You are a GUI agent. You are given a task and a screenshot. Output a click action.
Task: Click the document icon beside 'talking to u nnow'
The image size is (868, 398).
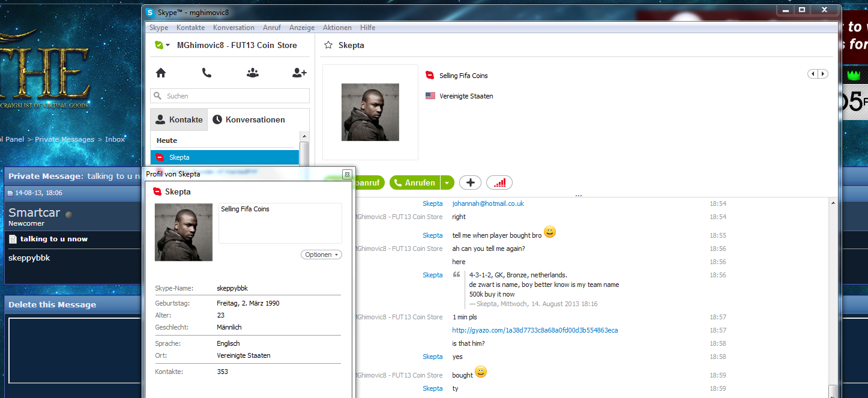[13, 239]
